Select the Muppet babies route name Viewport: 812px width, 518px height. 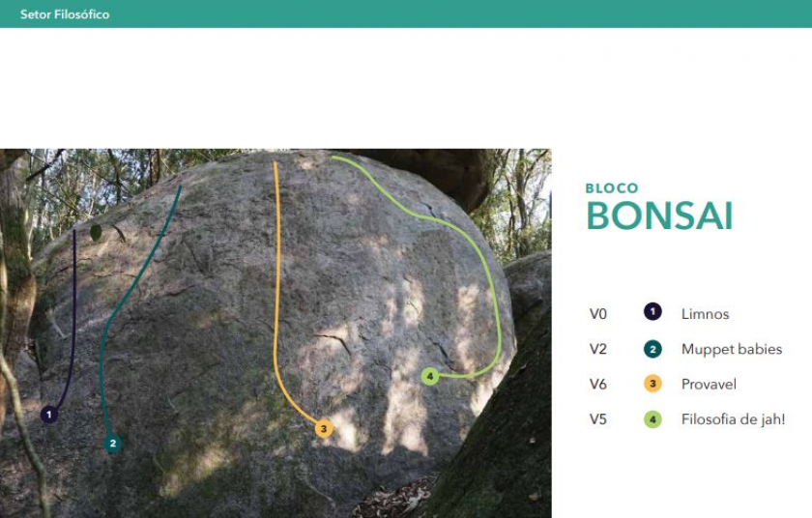point(732,349)
